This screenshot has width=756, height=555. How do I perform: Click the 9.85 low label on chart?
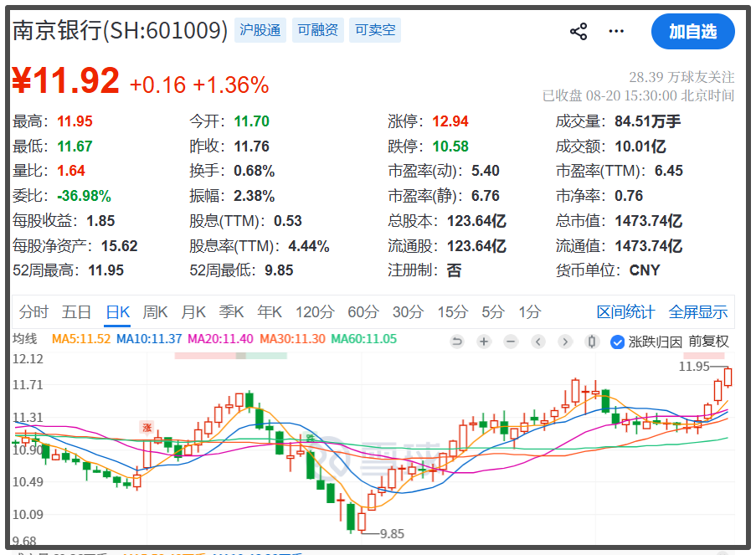(x=392, y=534)
